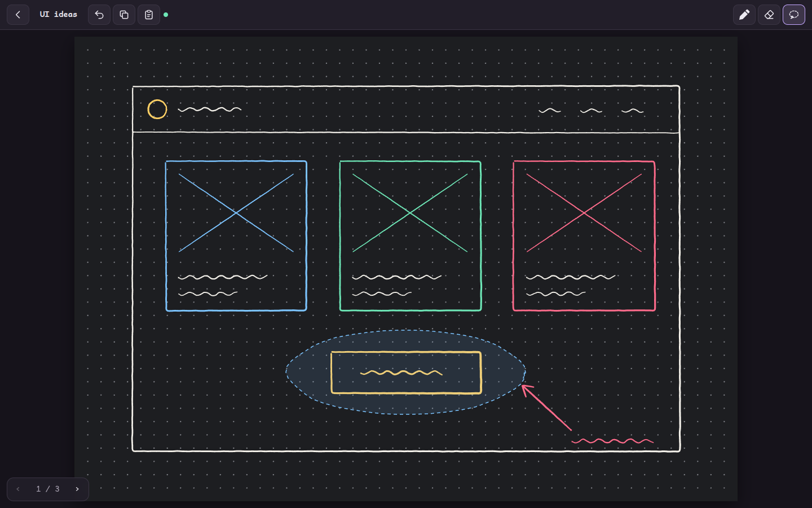
Task: Click the yellow circle logo in sketch
Action: [157, 110]
